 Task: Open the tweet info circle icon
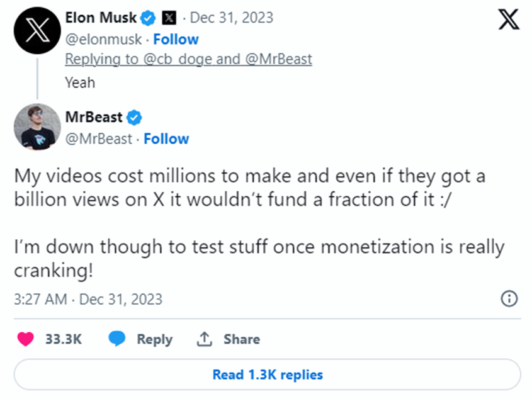tap(509, 298)
